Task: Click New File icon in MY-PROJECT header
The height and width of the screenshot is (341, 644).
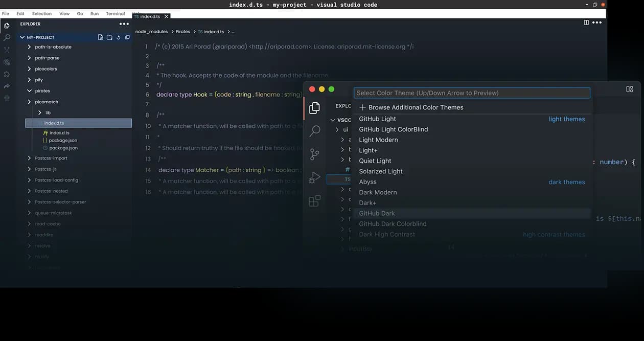Action: click(x=101, y=37)
